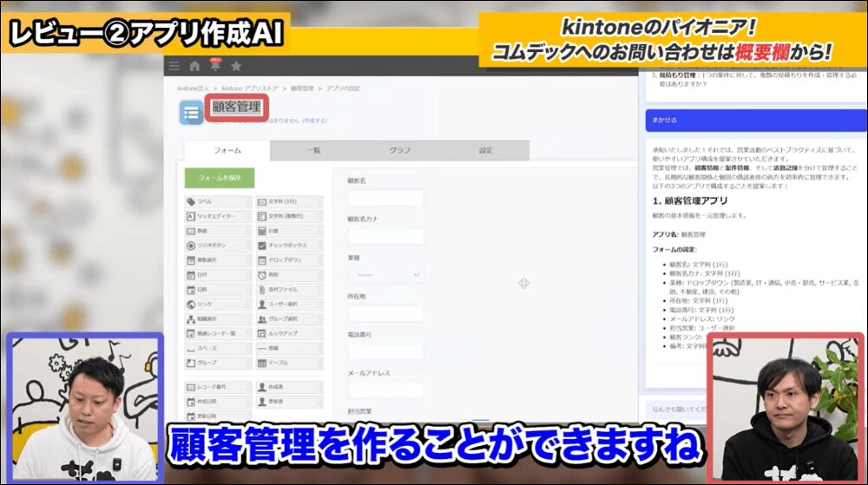This screenshot has height=485, width=868.
Task: Select the 更新者 field in palette
Action: point(289,402)
